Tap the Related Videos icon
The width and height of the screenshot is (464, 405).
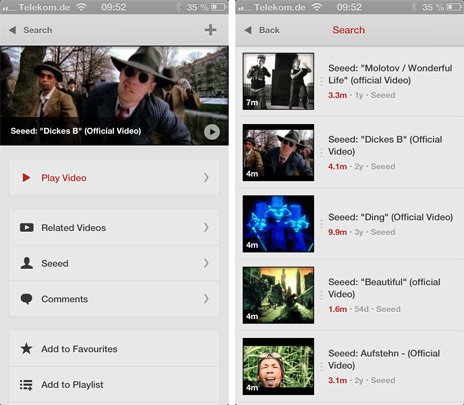(x=27, y=228)
